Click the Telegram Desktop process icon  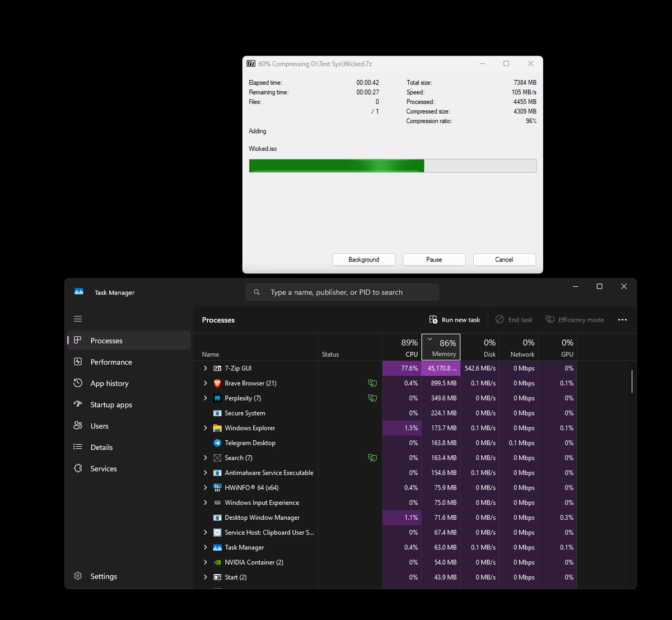point(217,443)
